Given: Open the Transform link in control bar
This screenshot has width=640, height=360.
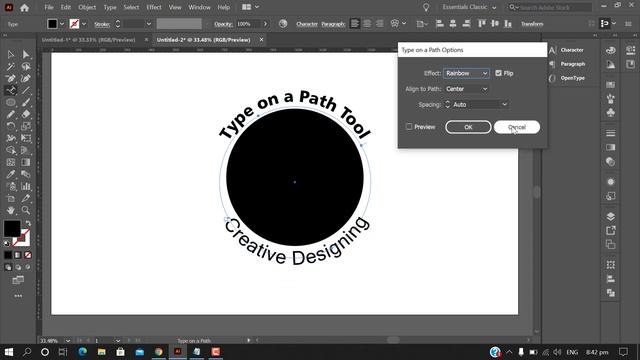Looking at the screenshot, I should tap(532, 24).
